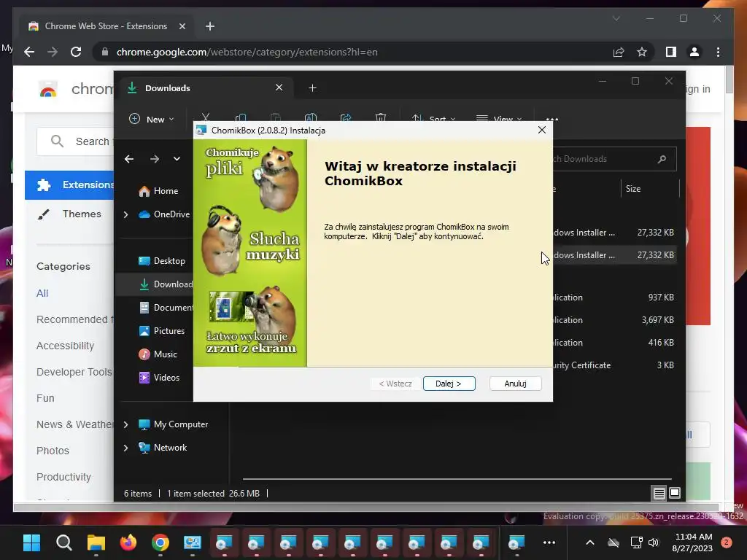This screenshot has height=560, width=747.
Task: Switch Explorer to details view icon
Action: [659, 494]
